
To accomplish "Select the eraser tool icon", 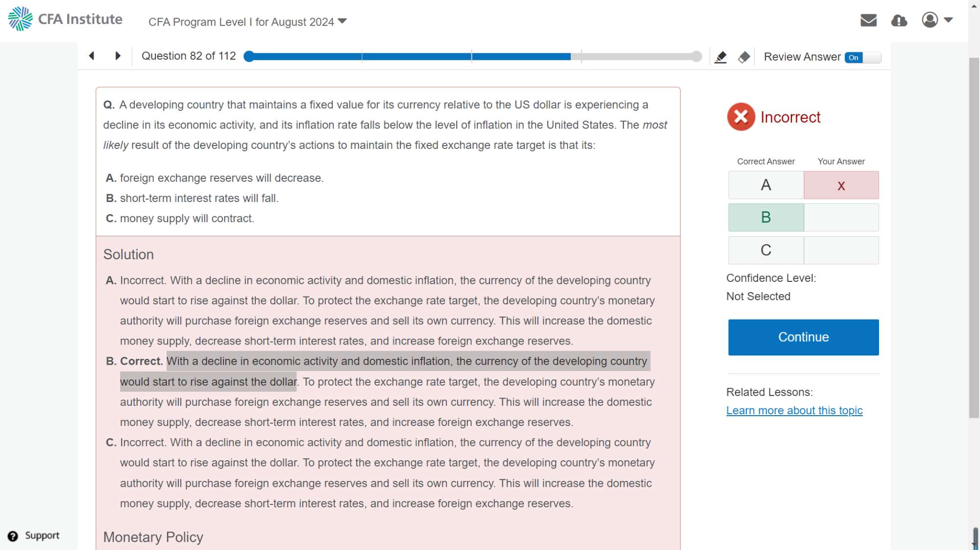I will tap(744, 57).
